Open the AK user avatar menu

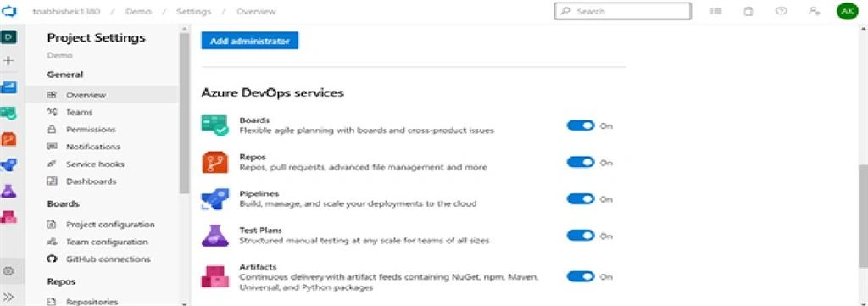[x=847, y=11]
